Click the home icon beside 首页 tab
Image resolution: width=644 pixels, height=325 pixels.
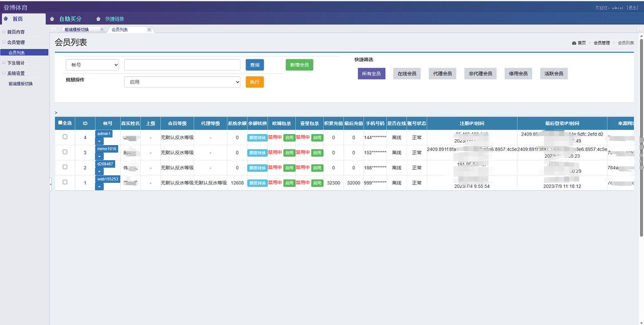(x=6, y=19)
